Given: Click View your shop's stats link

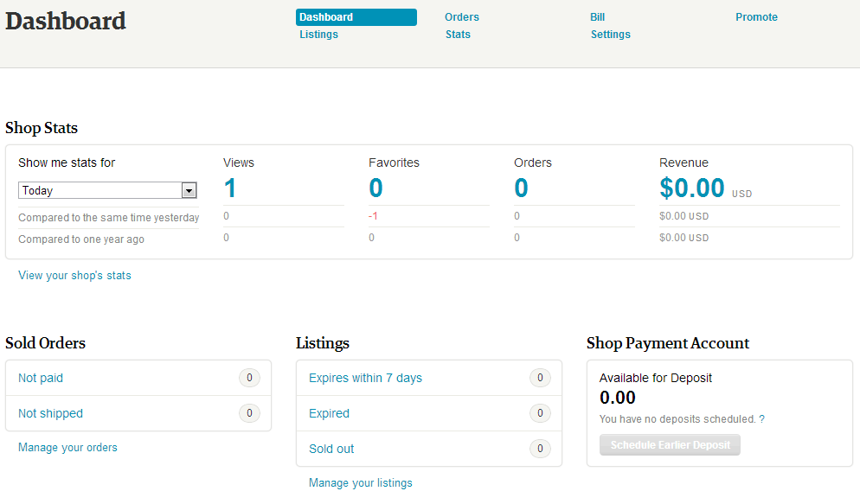Looking at the screenshot, I should 74,275.
